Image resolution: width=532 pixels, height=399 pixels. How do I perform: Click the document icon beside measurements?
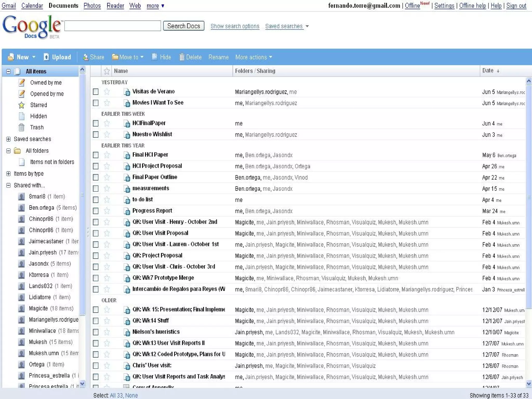127,189
